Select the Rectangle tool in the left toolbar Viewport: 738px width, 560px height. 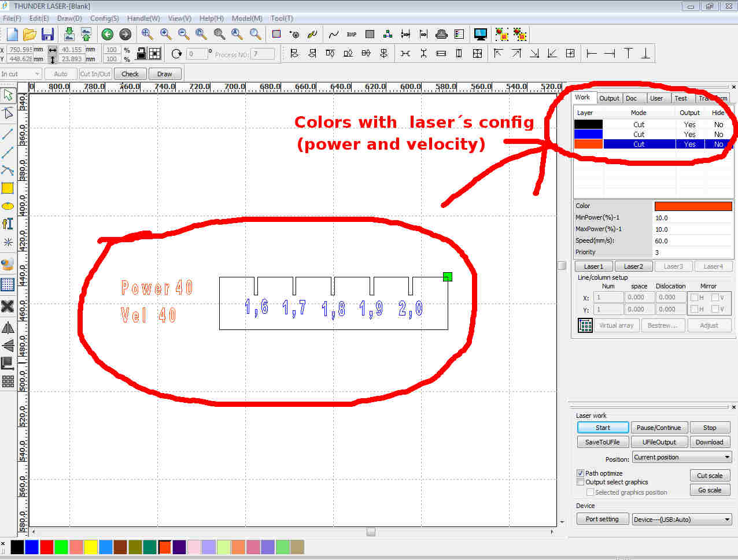click(x=8, y=188)
